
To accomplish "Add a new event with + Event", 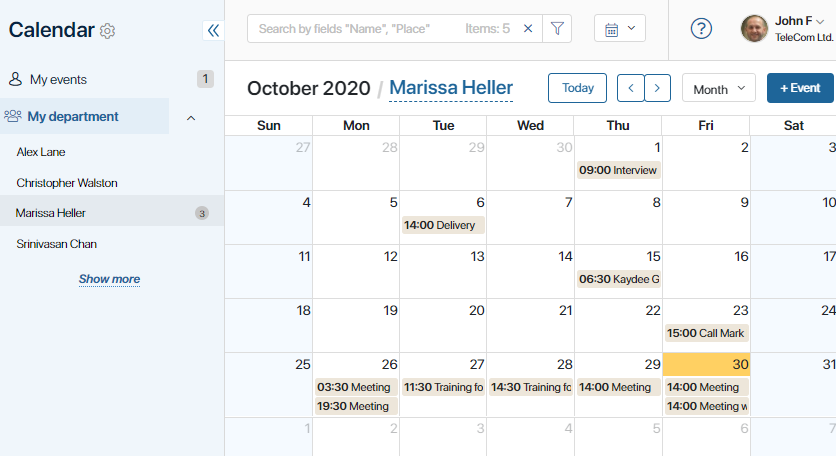I will click(800, 88).
